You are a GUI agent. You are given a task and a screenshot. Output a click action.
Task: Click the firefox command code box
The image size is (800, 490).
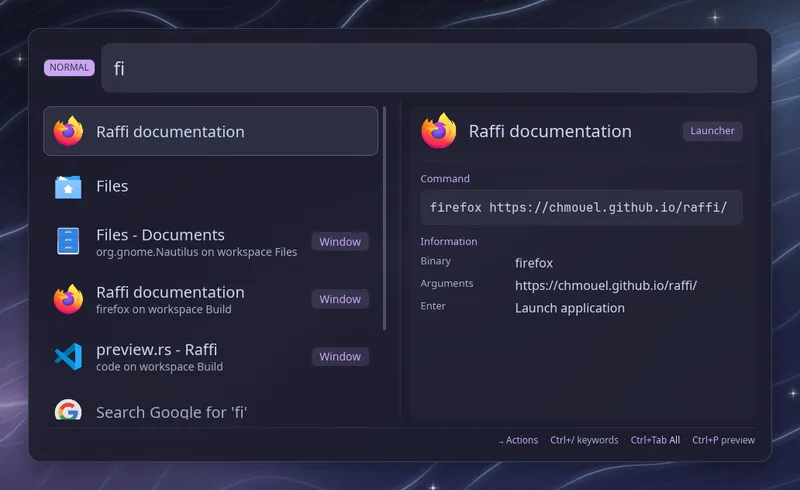[x=581, y=207]
